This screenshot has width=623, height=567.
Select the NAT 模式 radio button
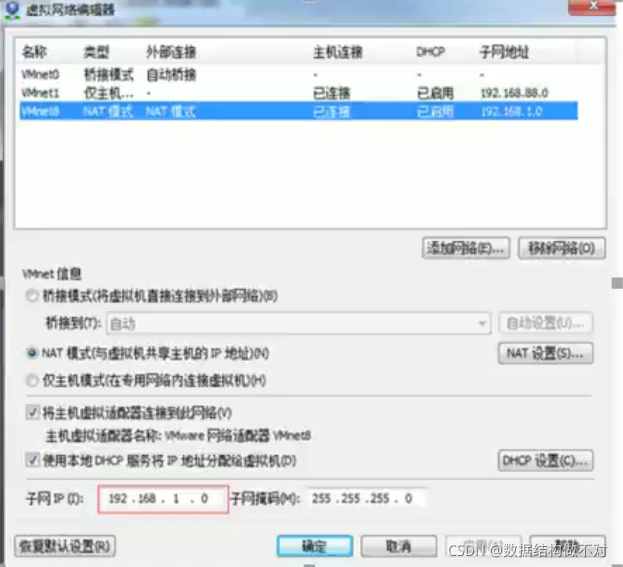[x=32, y=353]
